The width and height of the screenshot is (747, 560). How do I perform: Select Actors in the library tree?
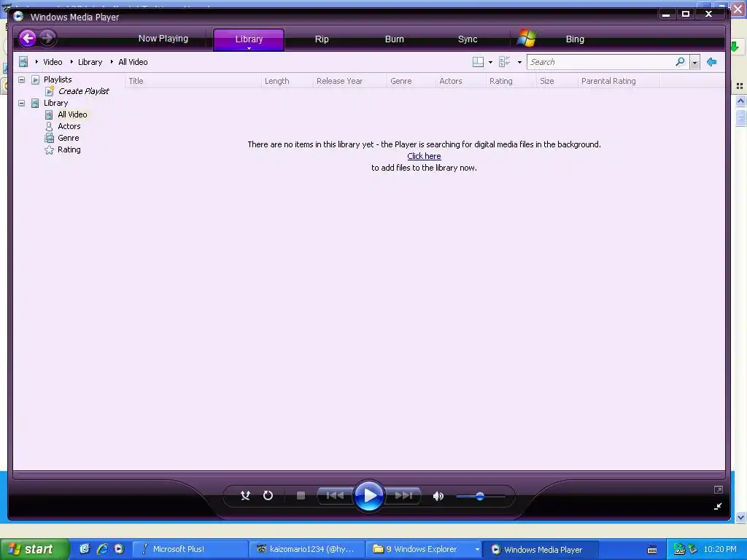(69, 126)
